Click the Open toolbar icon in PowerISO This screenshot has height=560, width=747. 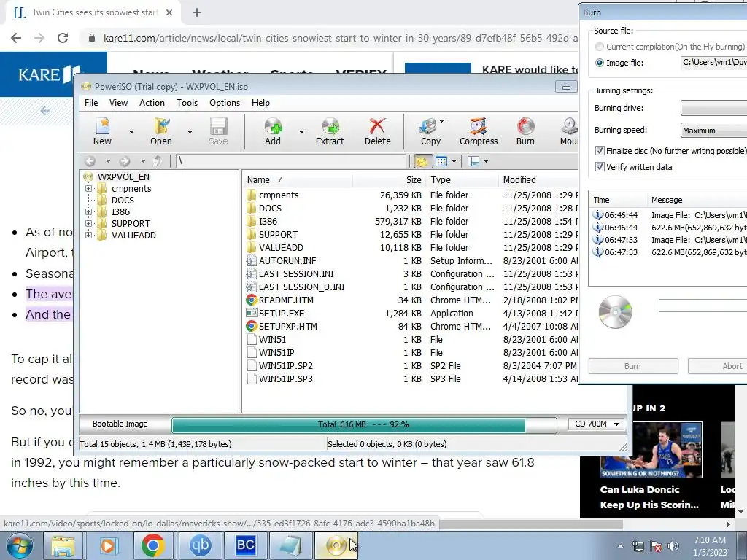161,131
